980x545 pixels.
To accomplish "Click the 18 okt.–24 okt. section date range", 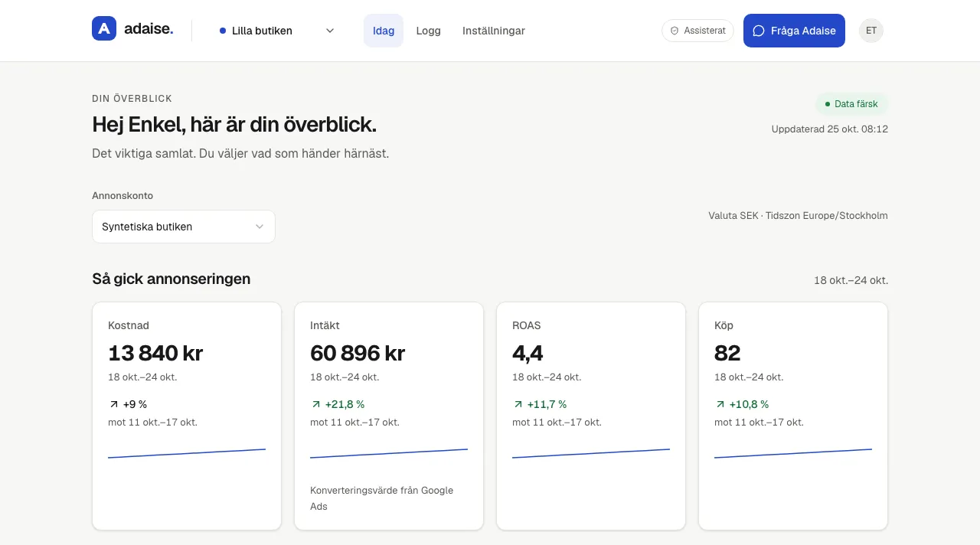I will tap(851, 281).
